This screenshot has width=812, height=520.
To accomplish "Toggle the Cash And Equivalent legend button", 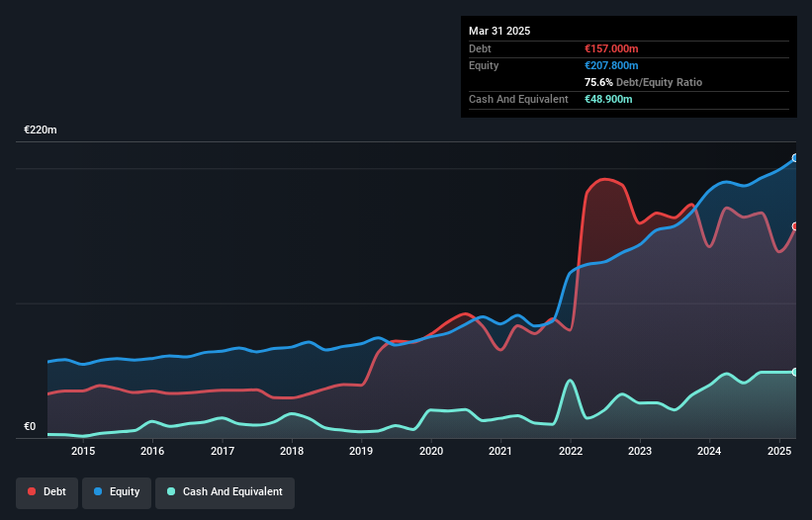I will coord(225,492).
